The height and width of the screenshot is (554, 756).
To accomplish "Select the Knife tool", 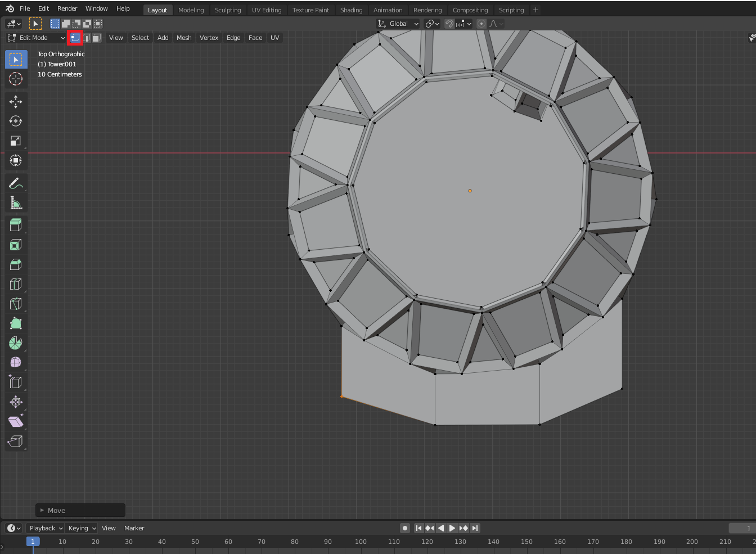I will tap(16, 304).
